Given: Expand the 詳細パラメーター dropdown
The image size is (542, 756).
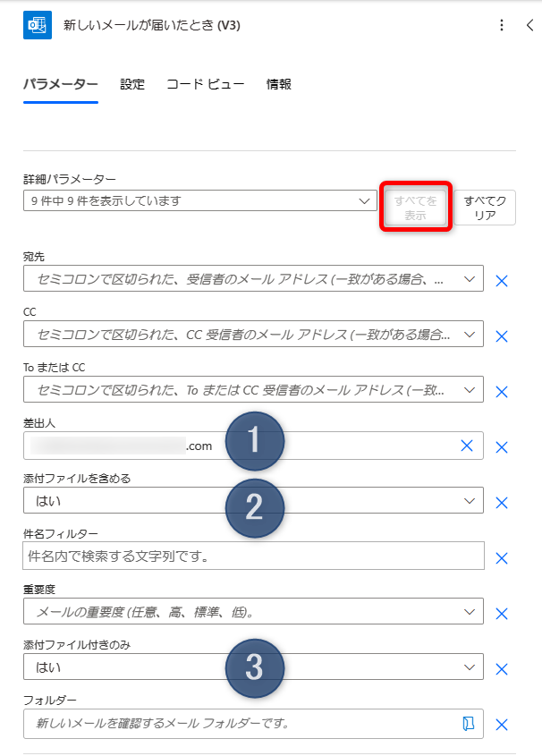Looking at the screenshot, I should pyautogui.click(x=200, y=200).
